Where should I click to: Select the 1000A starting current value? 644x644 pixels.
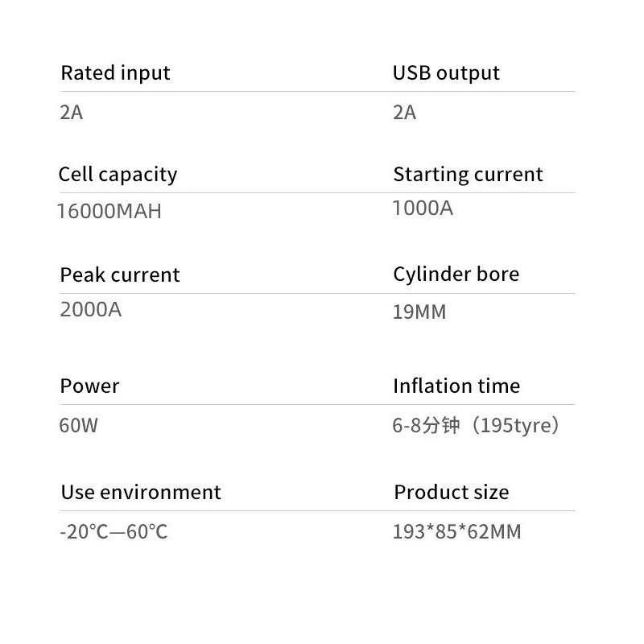coord(423,208)
